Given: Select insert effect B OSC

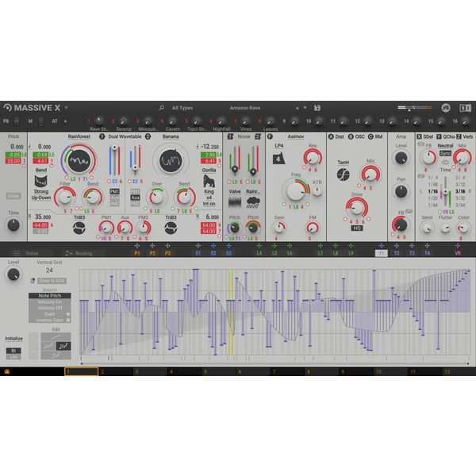Looking at the screenshot, I should click(356, 136).
